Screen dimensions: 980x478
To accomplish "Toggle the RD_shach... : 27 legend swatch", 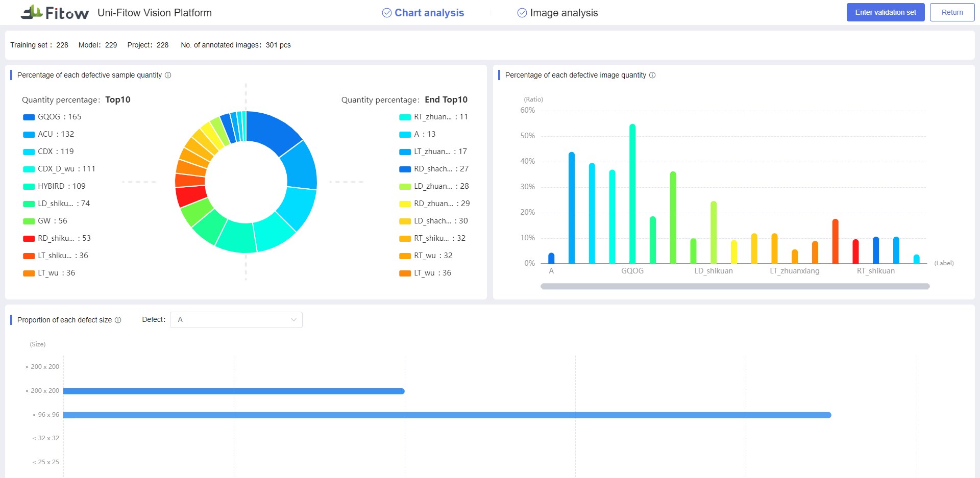I will pyautogui.click(x=405, y=169).
